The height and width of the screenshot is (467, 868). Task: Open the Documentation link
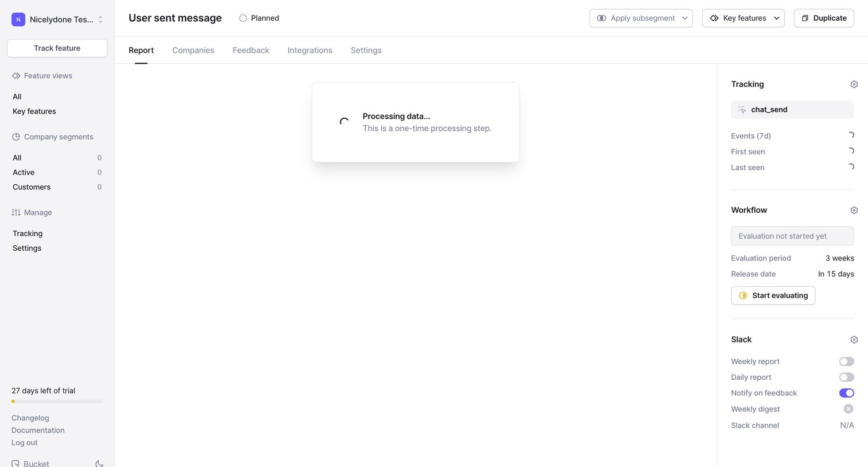pos(38,430)
